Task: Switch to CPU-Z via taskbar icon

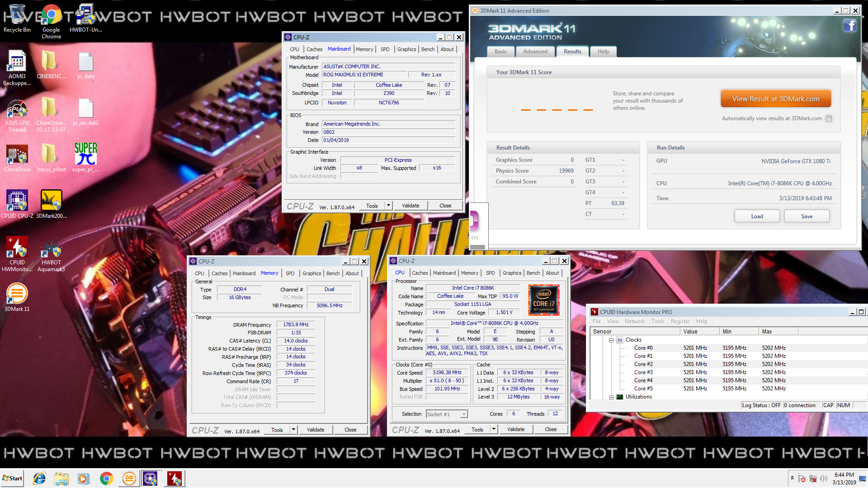Action: pos(150,479)
